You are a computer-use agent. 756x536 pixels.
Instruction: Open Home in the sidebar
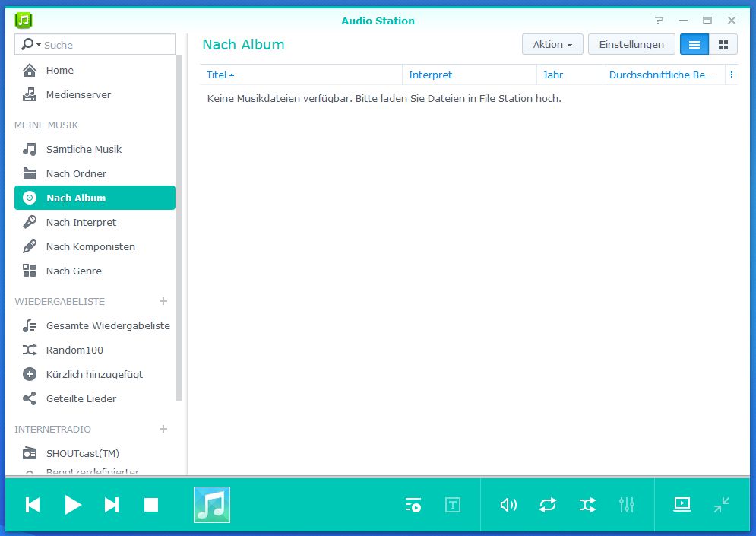(x=95, y=71)
